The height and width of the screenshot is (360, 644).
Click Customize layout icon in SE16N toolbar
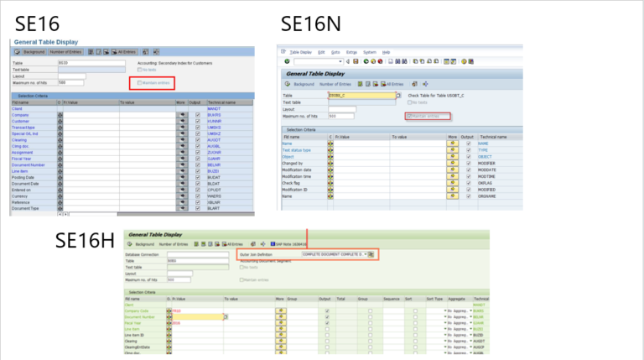[x=471, y=61]
